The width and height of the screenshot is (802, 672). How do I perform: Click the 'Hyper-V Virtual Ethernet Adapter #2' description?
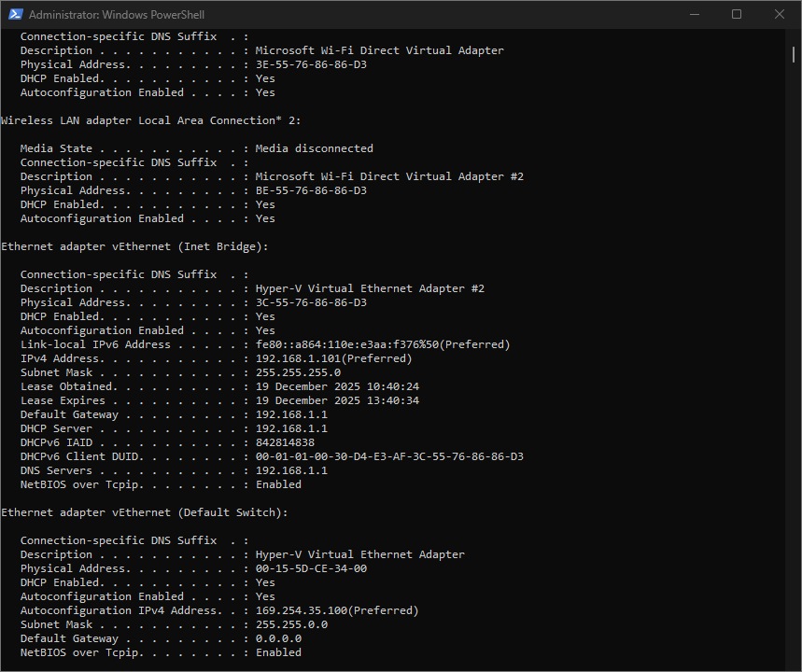point(370,288)
